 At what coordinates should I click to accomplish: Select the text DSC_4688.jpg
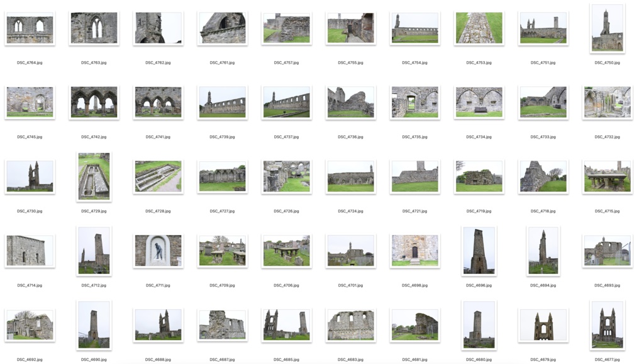pyautogui.click(x=158, y=360)
